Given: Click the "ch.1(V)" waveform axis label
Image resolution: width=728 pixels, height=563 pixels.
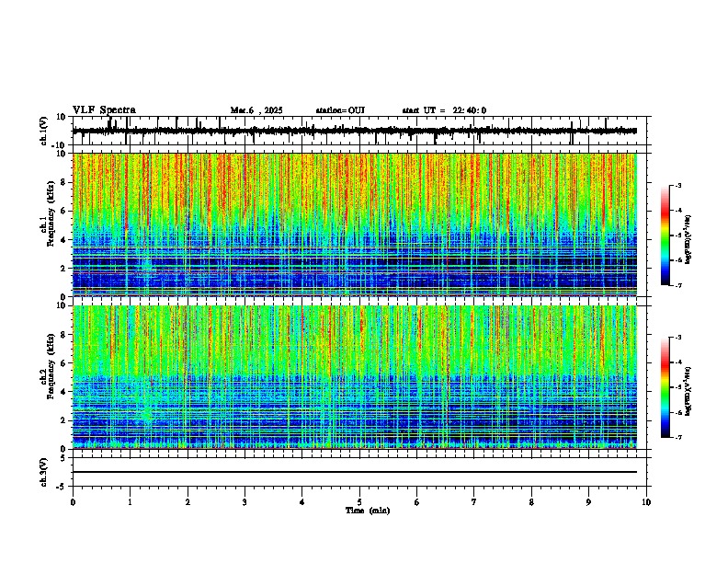Looking at the screenshot, I should point(44,131).
